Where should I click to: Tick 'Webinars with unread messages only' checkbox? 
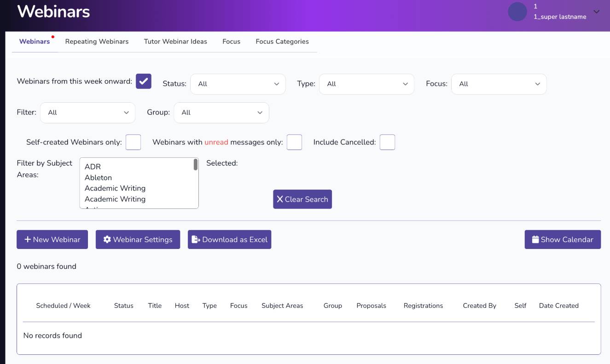click(x=294, y=142)
